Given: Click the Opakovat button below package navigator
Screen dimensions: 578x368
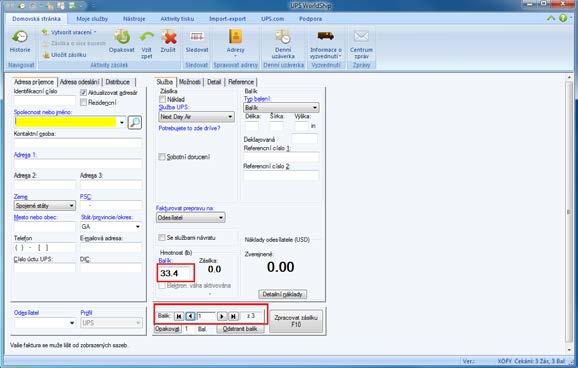Looking at the screenshot, I should click(x=167, y=329).
